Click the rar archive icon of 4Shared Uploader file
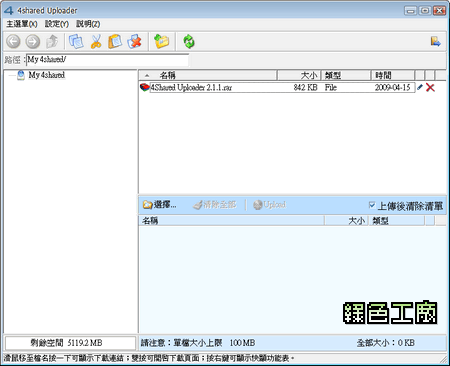Viewport: 450px width, 366px height. (145, 87)
